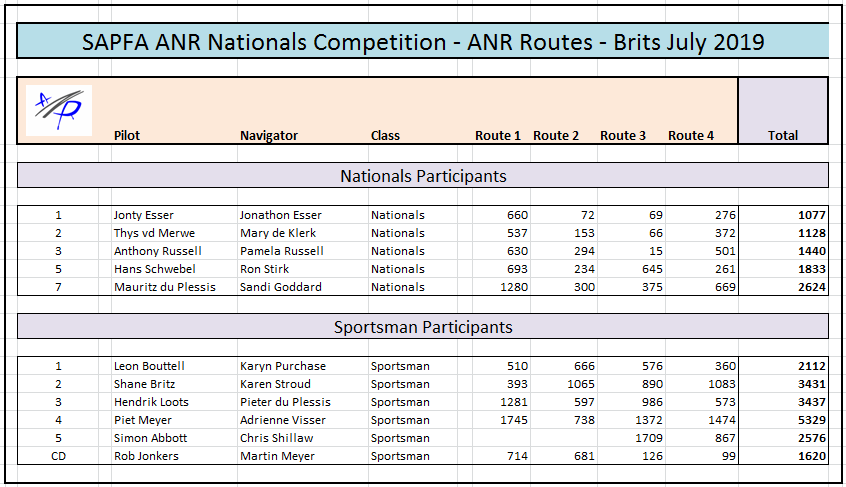
Task: Select navigator cell Mary de Klerk
Action: (280, 233)
